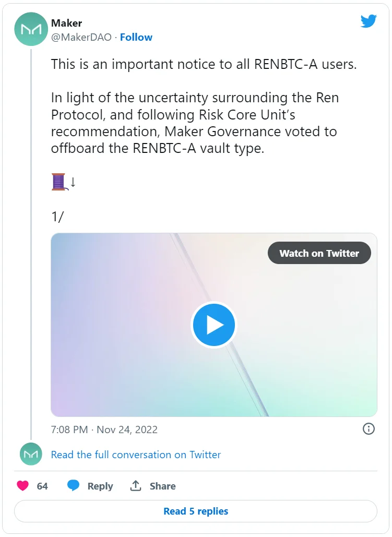Click the 64 likes count
The height and width of the screenshot is (537, 392).
42,486
